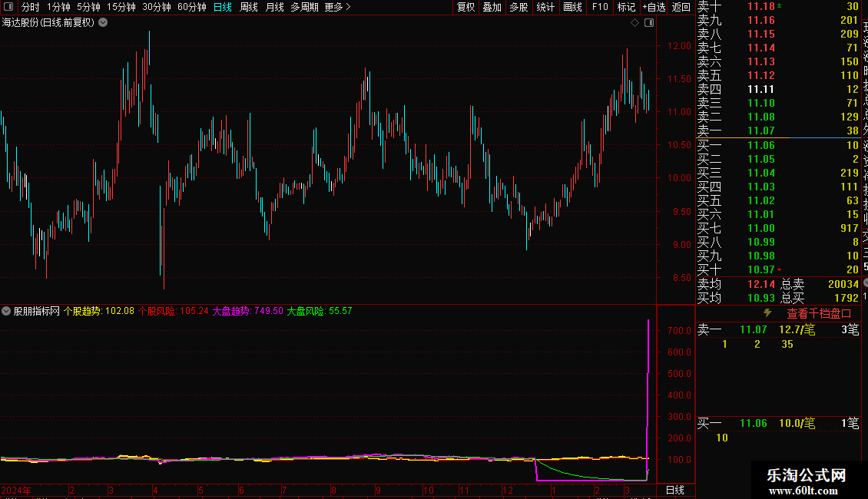Viewport: 868px width, 499px height.
Task: Expand the 海达股份 chart title dropdown
Action: [x=104, y=22]
